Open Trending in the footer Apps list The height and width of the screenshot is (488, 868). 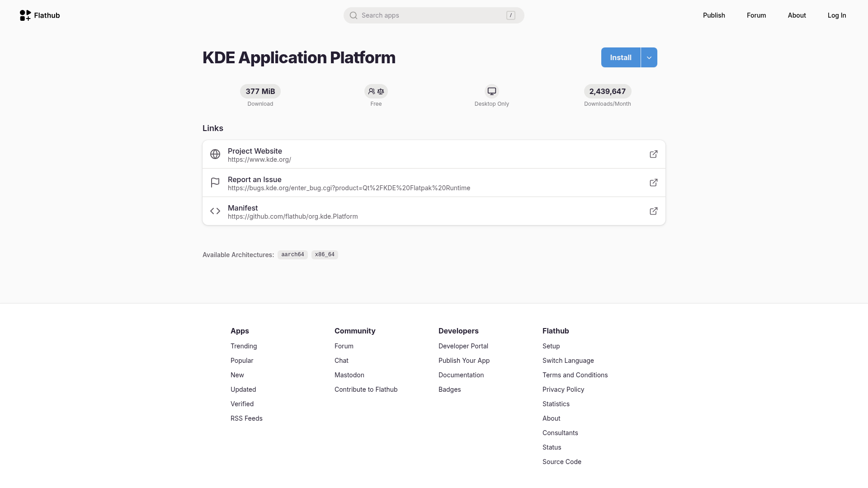[x=244, y=346]
